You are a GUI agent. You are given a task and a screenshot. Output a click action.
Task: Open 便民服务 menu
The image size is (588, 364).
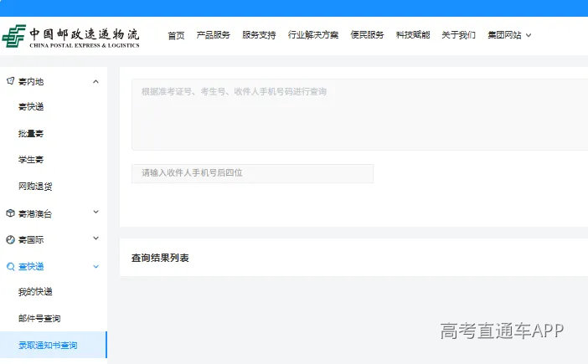coord(367,35)
